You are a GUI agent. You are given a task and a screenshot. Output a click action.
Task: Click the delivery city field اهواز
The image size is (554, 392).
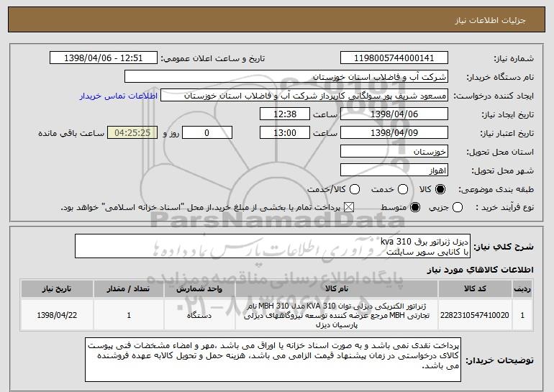(x=394, y=170)
